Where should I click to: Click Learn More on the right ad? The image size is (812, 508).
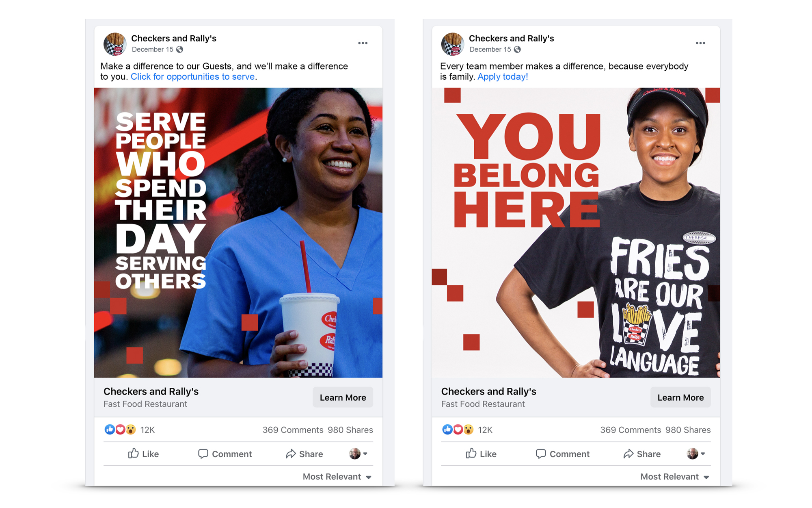coord(680,397)
